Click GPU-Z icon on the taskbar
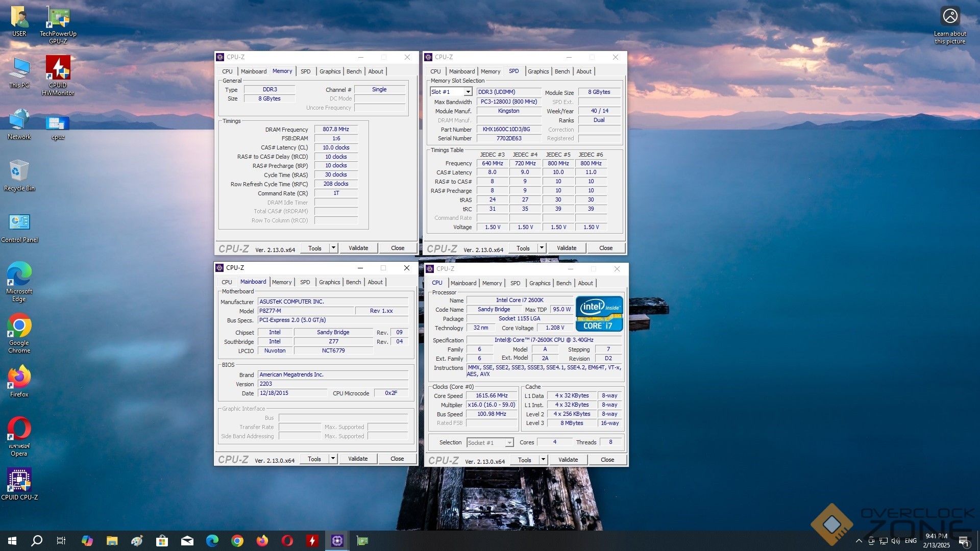 tap(362, 541)
